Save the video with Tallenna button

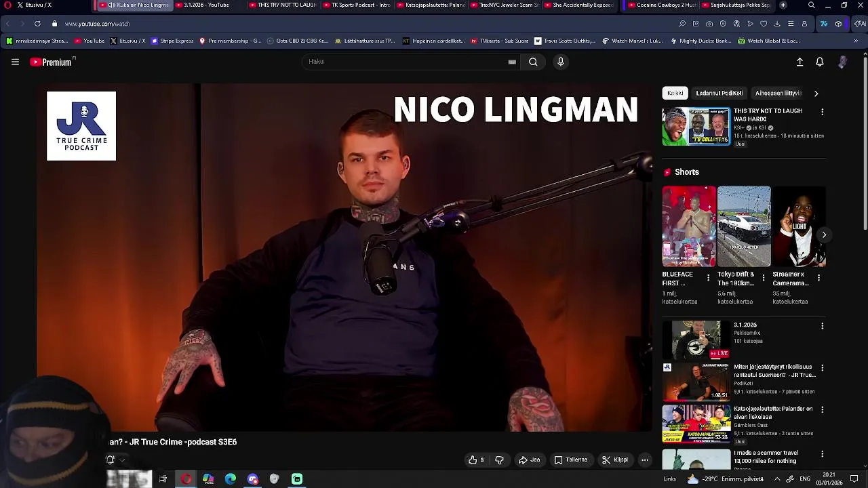coord(570,460)
